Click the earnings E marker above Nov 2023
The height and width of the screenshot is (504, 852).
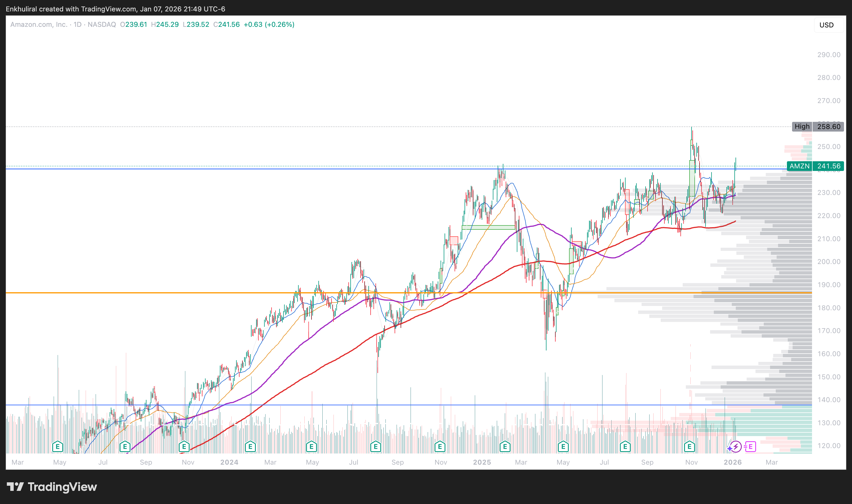point(184,446)
